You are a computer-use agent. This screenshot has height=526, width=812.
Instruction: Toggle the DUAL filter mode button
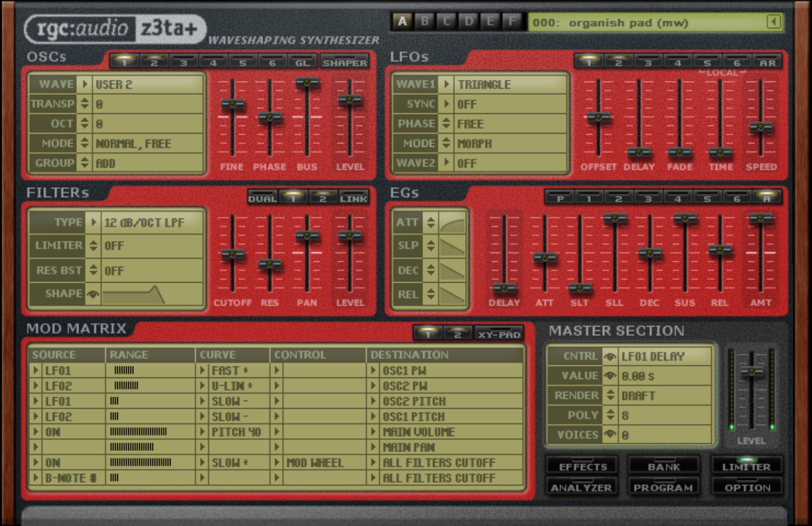coord(263,198)
